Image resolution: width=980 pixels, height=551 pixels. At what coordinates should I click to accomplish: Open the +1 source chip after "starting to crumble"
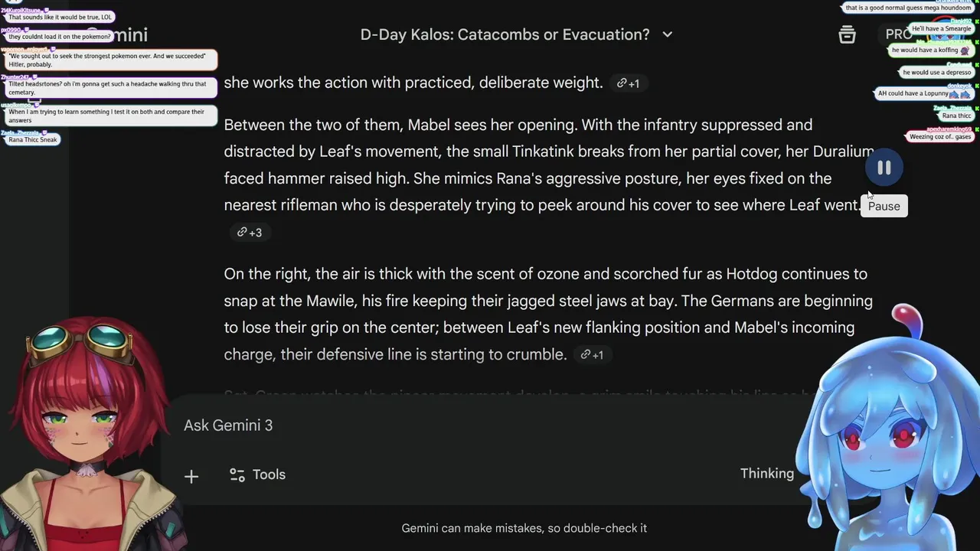pyautogui.click(x=592, y=355)
